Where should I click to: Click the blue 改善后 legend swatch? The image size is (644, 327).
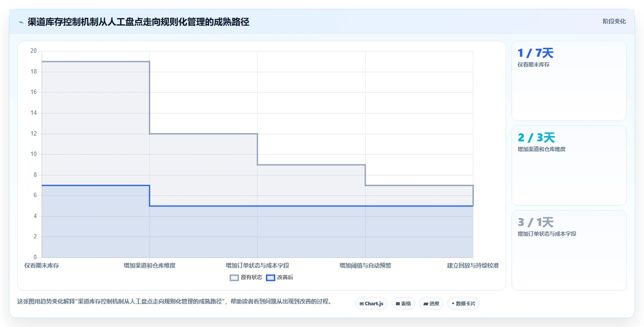point(271,277)
